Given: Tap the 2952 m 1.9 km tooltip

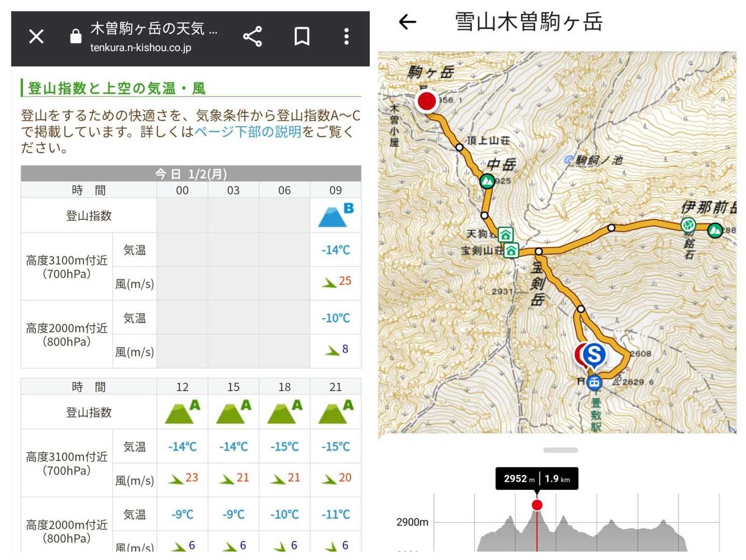Looking at the screenshot, I should coord(536,479).
